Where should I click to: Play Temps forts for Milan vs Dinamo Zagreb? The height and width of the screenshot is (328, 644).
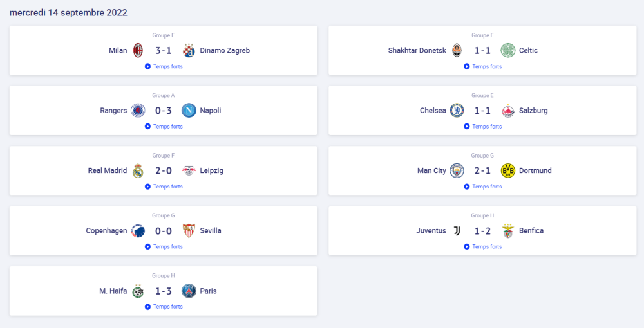(x=164, y=66)
